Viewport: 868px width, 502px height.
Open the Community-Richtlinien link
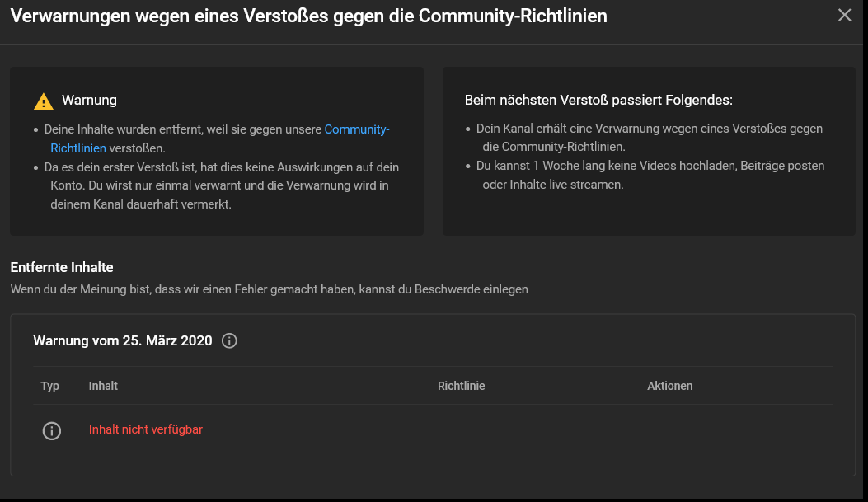[x=356, y=129]
